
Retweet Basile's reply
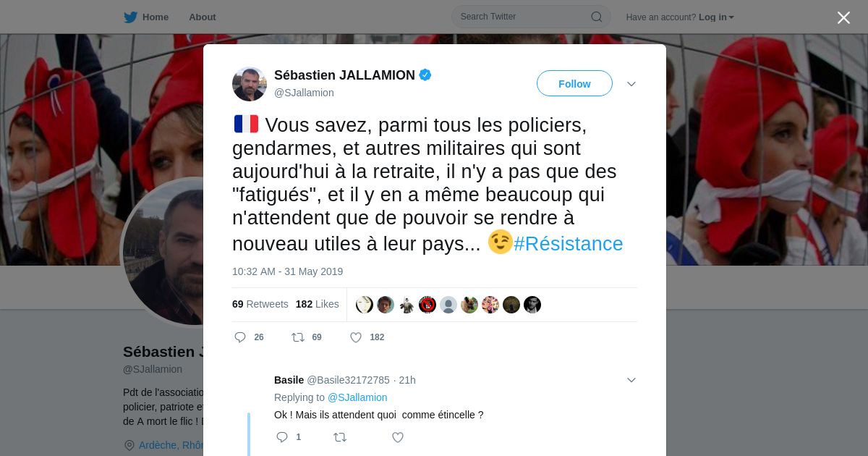(x=340, y=437)
